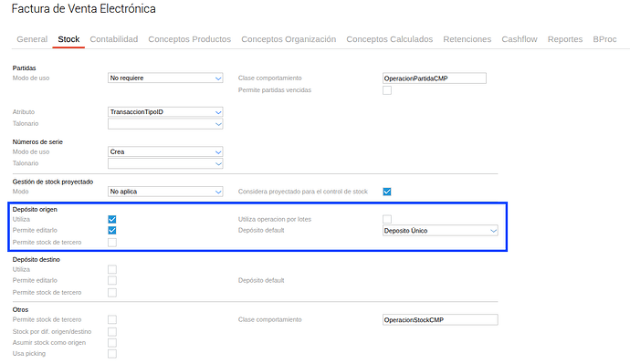Switch to the Retenciones tab

pos(467,39)
